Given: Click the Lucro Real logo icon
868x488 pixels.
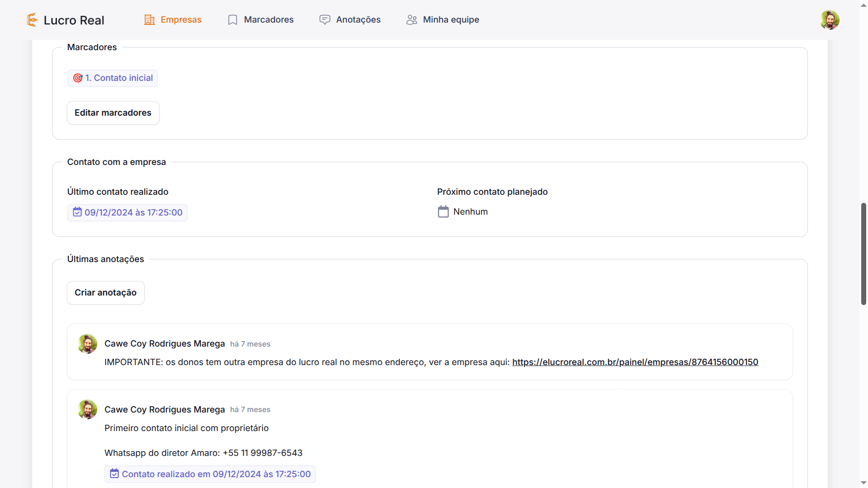Looking at the screenshot, I should click(32, 20).
